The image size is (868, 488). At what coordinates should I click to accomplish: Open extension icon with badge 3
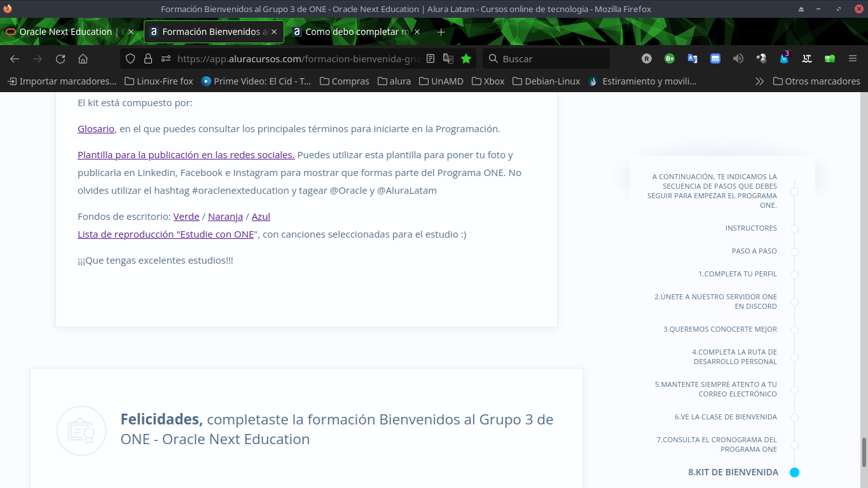pos(784,58)
